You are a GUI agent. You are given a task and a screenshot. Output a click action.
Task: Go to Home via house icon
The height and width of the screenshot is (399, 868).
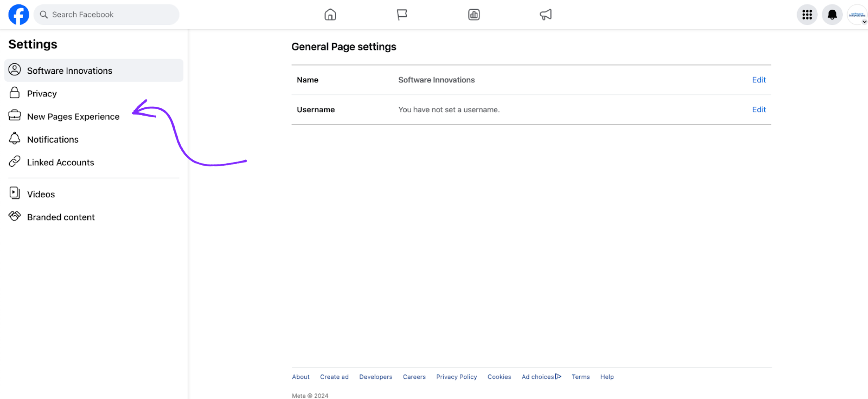[x=330, y=14]
